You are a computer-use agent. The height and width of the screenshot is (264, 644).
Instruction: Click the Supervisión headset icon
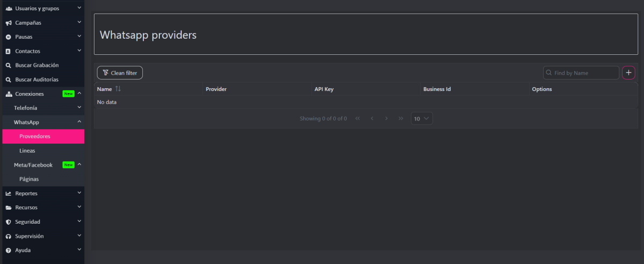pyautogui.click(x=9, y=236)
